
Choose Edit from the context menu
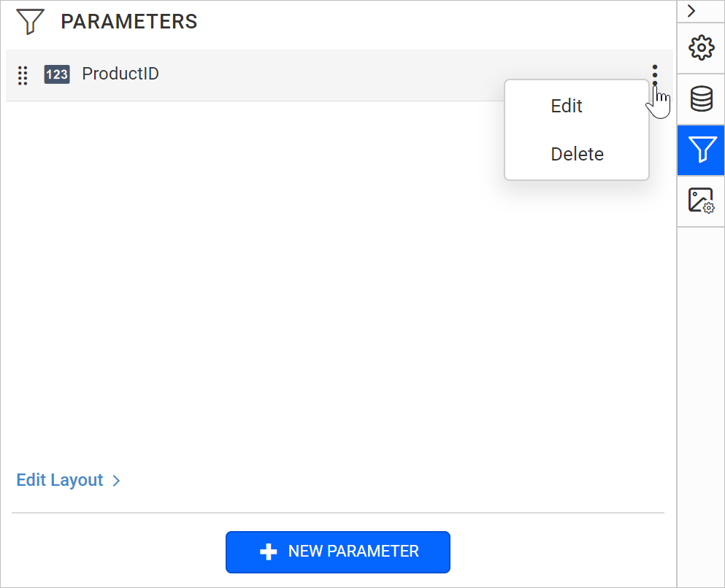[567, 106]
